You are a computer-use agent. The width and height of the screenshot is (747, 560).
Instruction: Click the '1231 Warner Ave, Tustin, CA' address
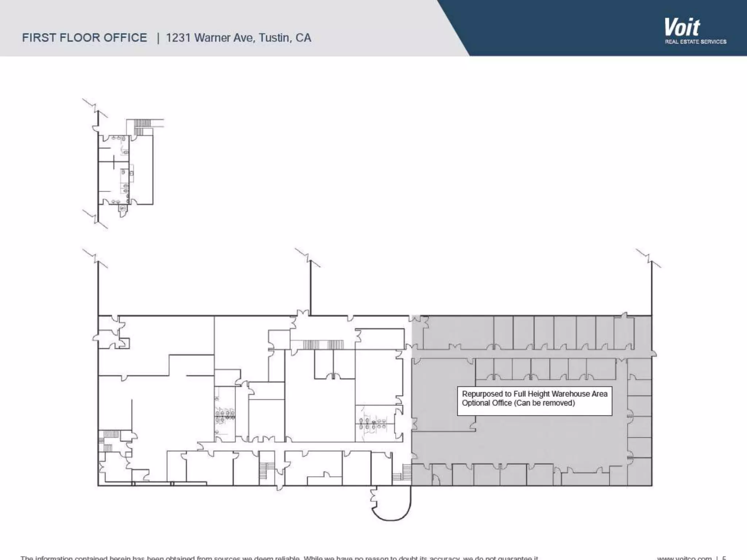pos(238,38)
